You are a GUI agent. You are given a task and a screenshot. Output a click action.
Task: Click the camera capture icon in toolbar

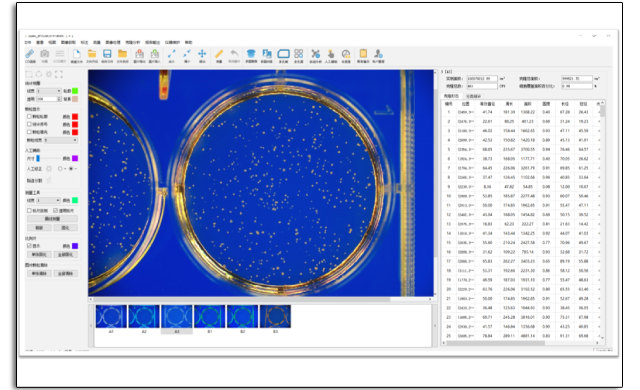[x=44, y=54]
